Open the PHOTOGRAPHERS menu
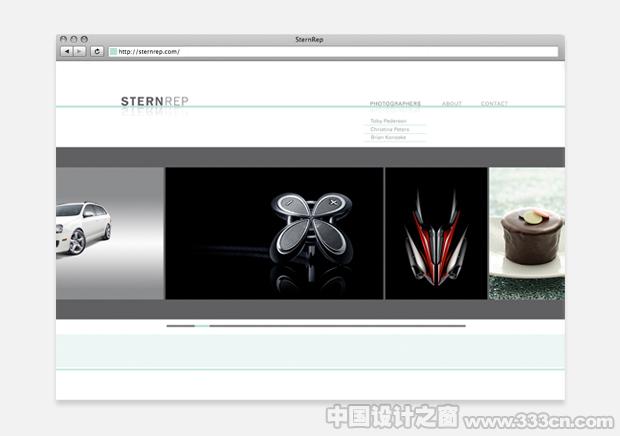The image size is (620, 436). 395,104
